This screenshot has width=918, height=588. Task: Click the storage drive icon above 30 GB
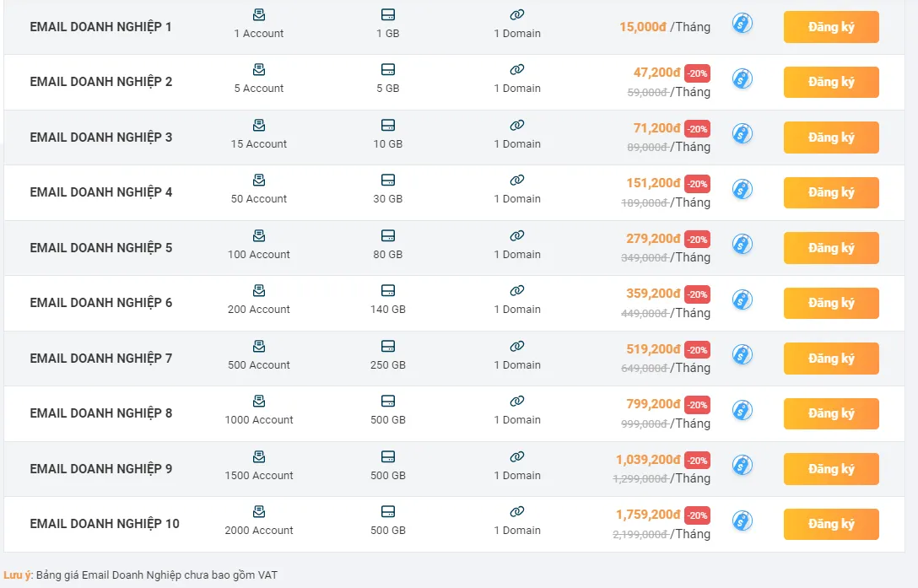[387, 180]
